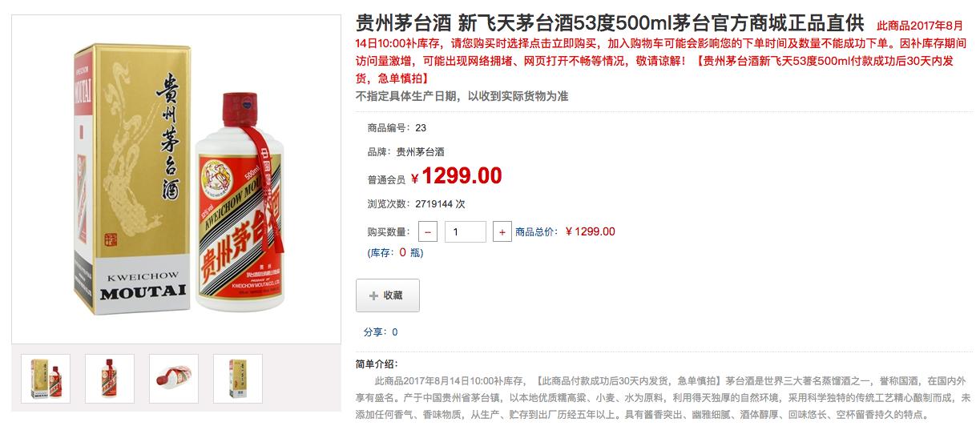Click the share count next to 分享

(x=395, y=332)
